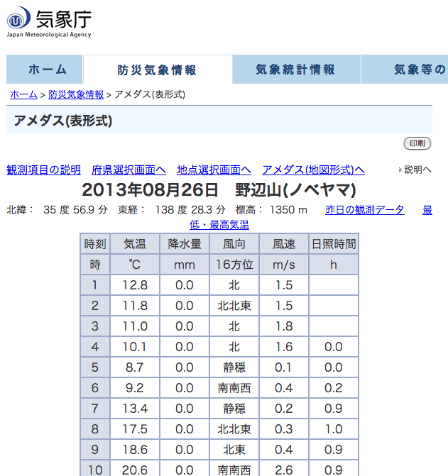Click wind speed 1.8 cell

click(x=284, y=326)
